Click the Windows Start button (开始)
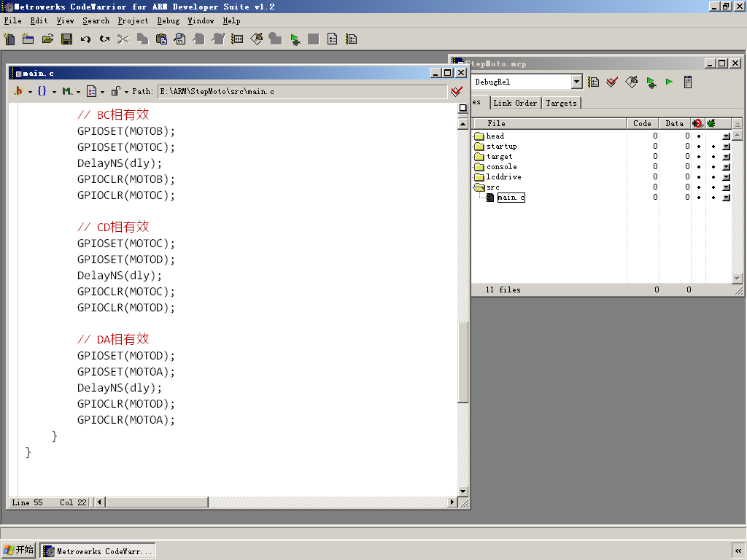The image size is (747, 560). click(x=18, y=551)
